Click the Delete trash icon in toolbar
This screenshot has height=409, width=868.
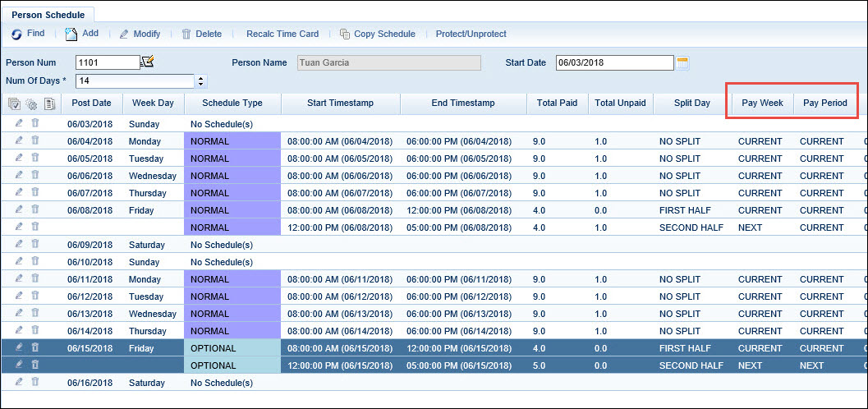tap(186, 34)
